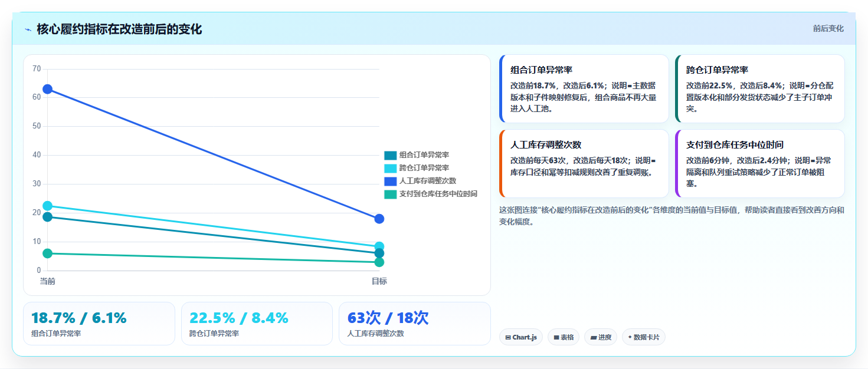Click the 22.5% / 8.4% stat value
The height and width of the screenshot is (369, 868).
[x=239, y=318]
